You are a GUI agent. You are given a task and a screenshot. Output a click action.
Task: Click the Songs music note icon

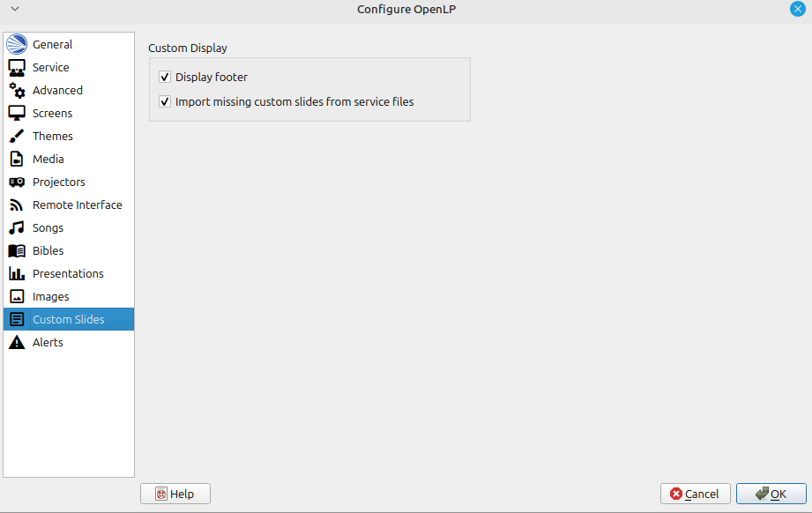17,228
